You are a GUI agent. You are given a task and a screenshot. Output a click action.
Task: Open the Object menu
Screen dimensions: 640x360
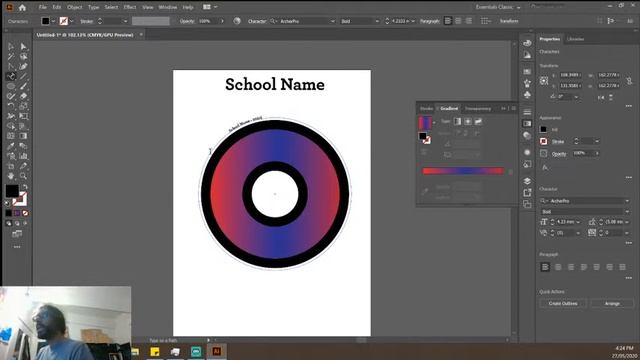74,7
